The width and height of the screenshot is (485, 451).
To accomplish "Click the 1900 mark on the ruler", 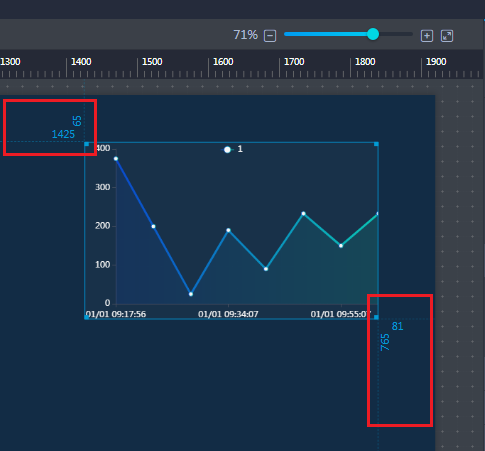I will pyautogui.click(x=436, y=62).
